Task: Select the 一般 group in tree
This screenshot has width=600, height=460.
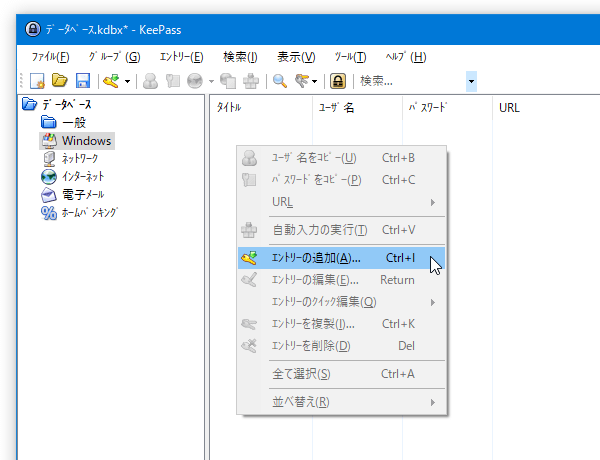Action: pos(74,122)
